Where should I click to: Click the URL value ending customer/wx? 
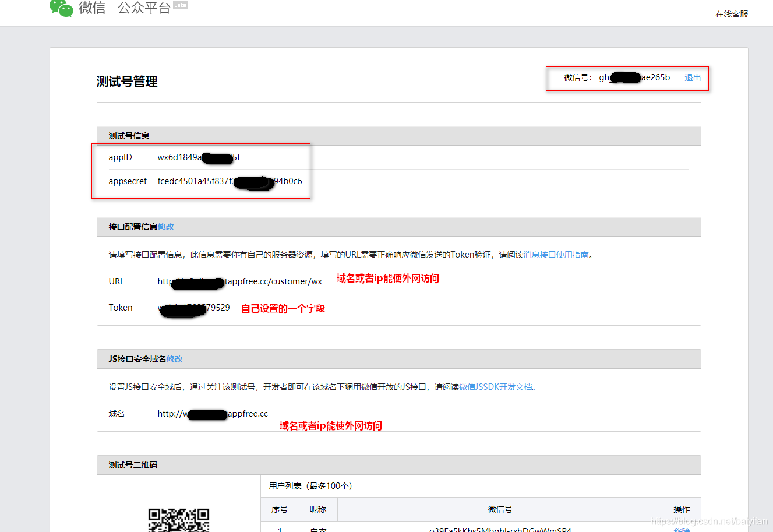tap(239, 281)
